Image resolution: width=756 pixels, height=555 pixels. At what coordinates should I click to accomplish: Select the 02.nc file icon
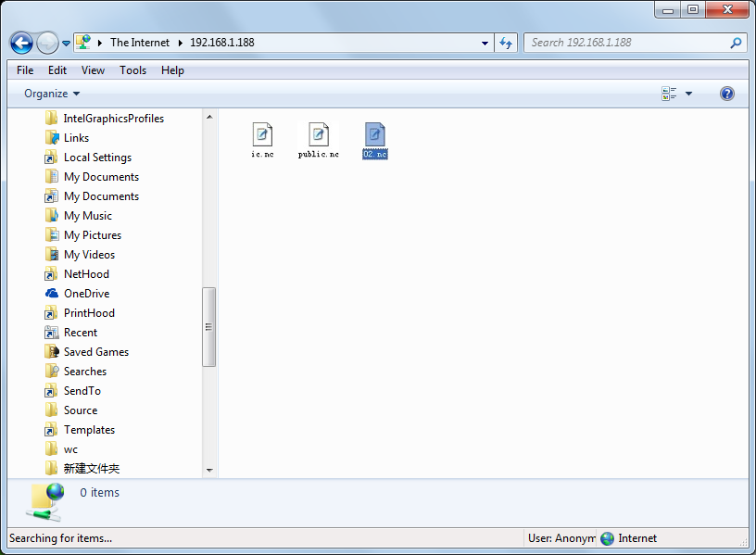(x=374, y=134)
